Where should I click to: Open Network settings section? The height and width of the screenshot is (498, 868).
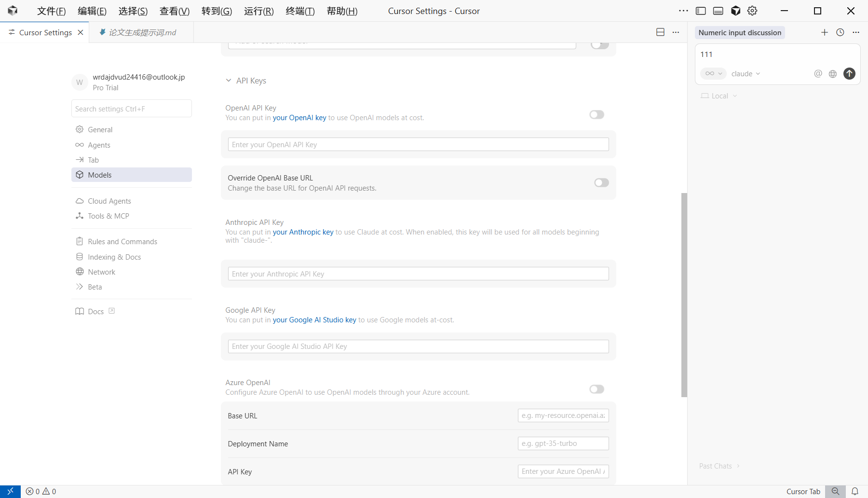pyautogui.click(x=132, y=272)
